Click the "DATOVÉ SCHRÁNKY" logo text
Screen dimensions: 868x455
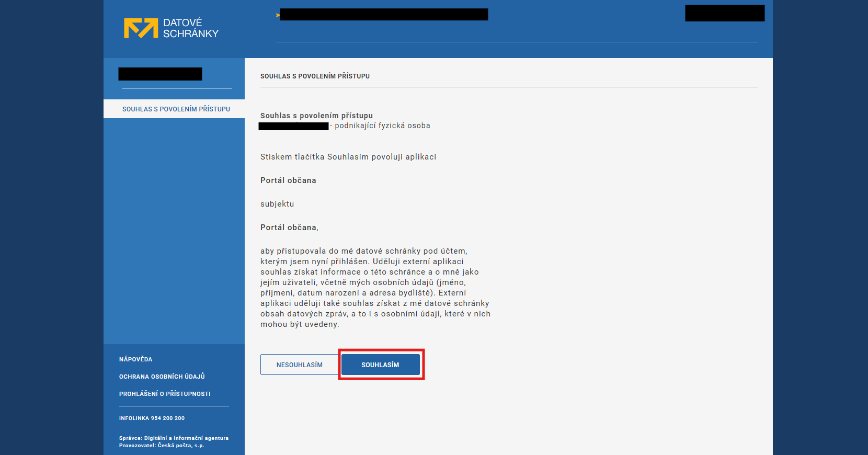(x=190, y=28)
